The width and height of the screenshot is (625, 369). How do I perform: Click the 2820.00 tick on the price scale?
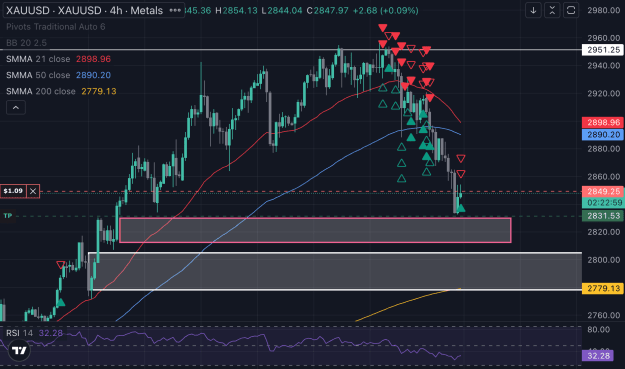coord(603,232)
